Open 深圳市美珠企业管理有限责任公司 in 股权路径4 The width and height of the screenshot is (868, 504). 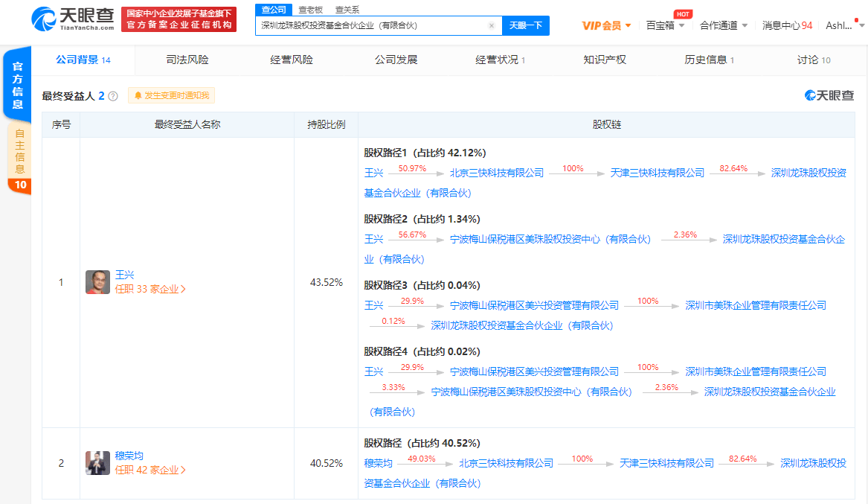[756, 371]
